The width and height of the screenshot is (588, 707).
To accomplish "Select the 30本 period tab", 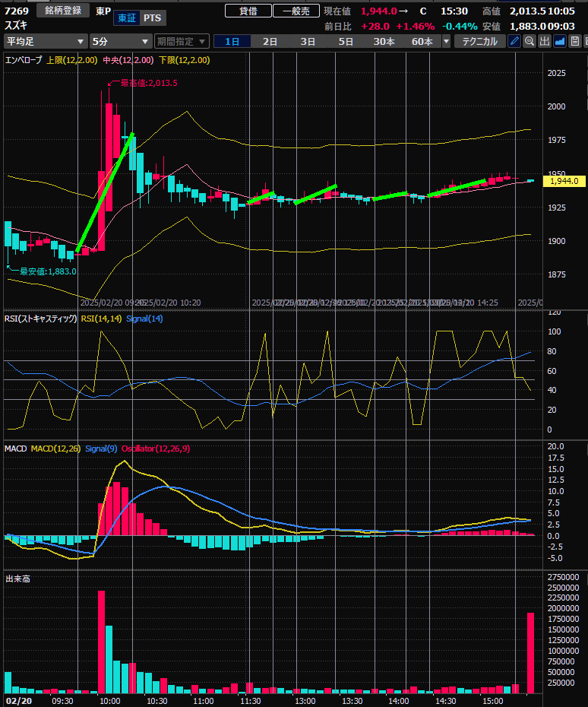I will [384, 41].
